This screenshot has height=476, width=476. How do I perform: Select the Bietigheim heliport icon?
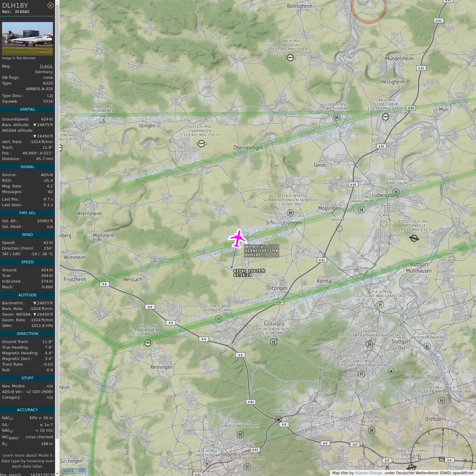pos(337,117)
